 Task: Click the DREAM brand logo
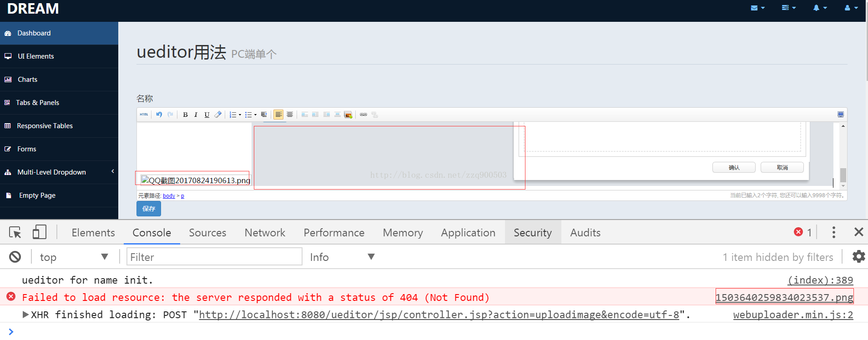[x=33, y=8]
